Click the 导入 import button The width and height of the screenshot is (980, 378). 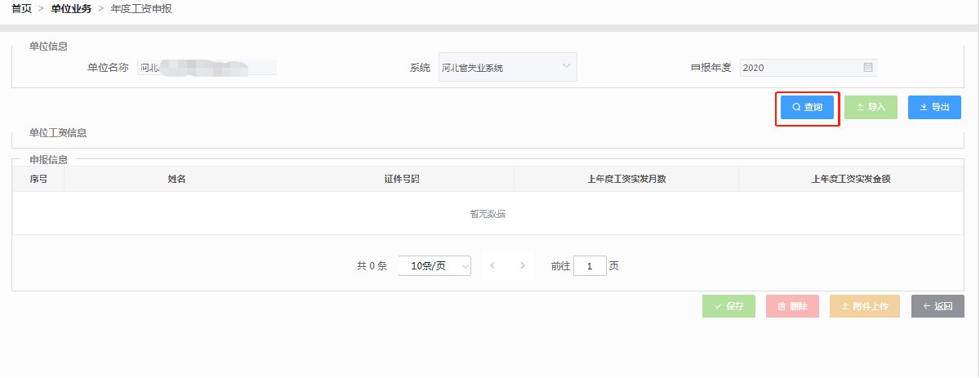[871, 107]
